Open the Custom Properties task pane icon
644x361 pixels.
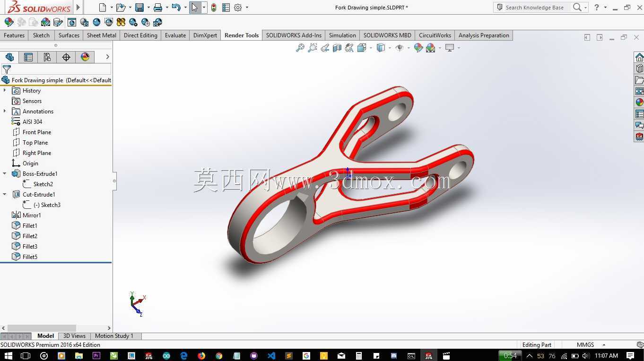(x=639, y=114)
